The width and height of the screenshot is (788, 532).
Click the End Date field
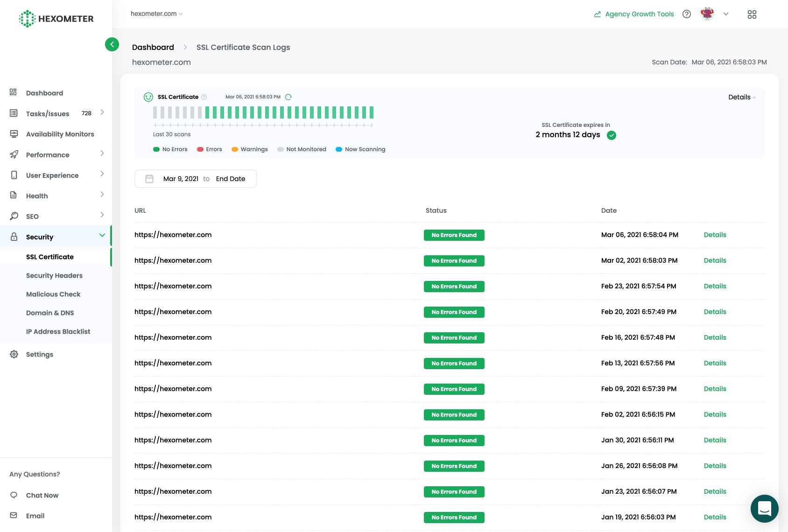[231, 179]
